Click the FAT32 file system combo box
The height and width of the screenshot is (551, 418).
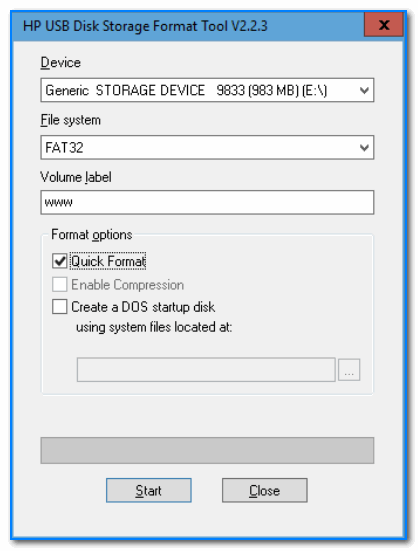(207, 147)
